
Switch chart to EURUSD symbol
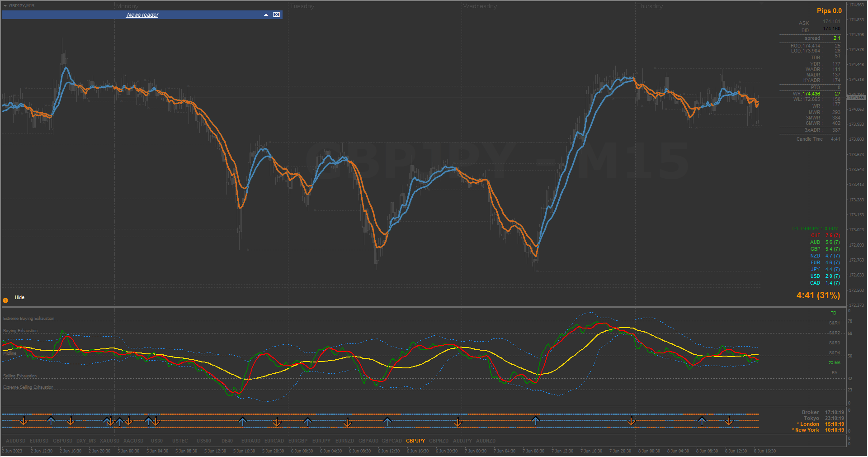pos(39,441)
